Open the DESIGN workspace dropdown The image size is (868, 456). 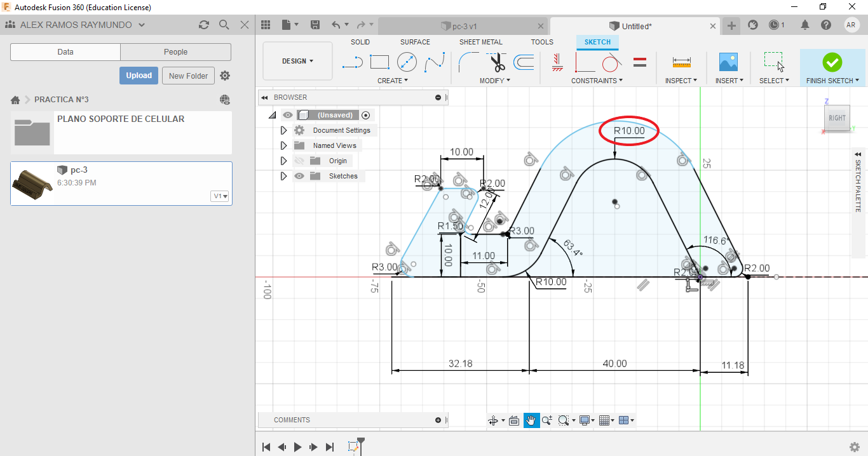coord(297,61)
